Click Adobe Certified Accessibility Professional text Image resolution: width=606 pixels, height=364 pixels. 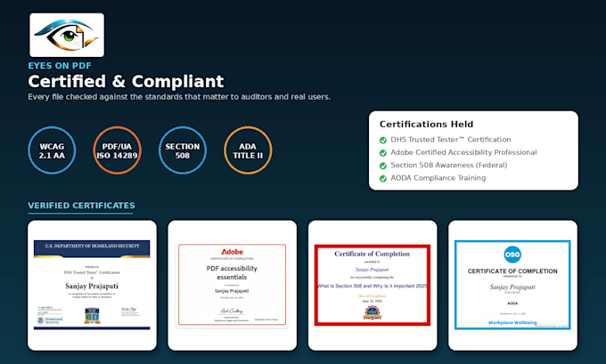(x=463, y=152)
